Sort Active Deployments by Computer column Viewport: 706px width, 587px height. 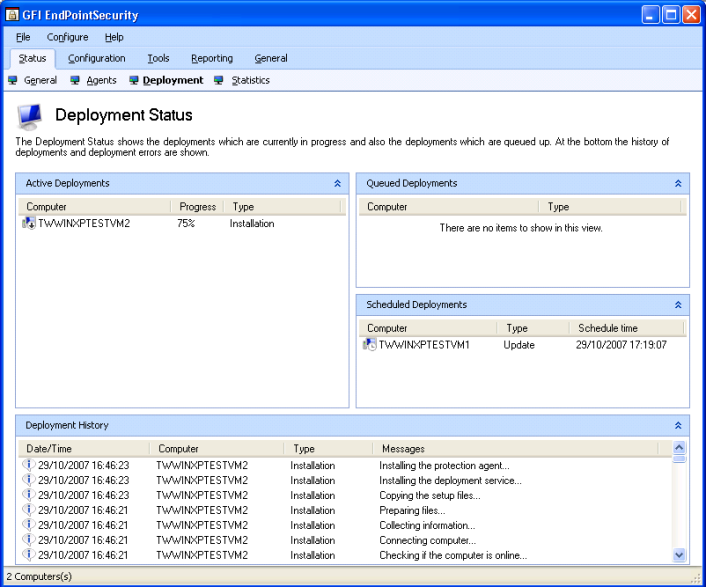click(95, 207)
